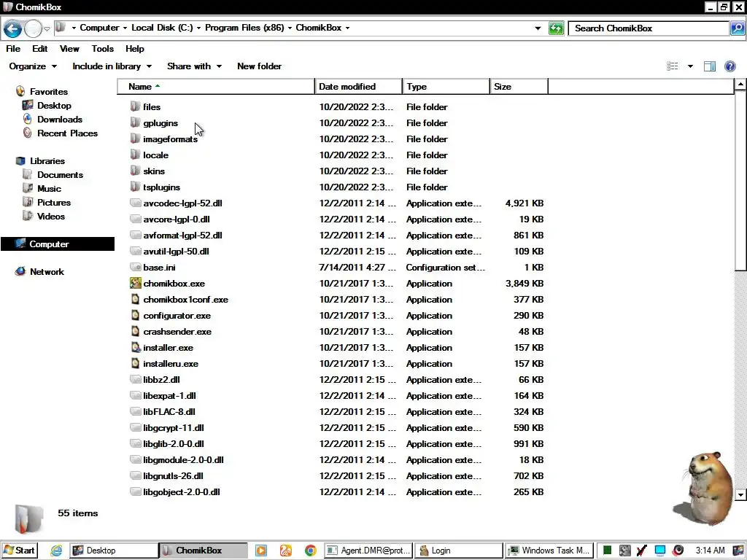Open the Edit menu

39,49
